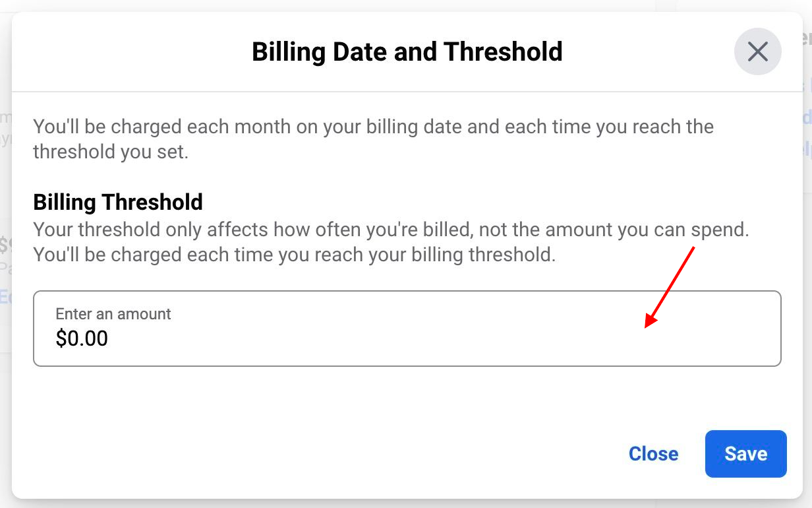This screenshot has width=812, height=508.
Task: Save the billing threshold settings
Action: click(x=745, y=453)
